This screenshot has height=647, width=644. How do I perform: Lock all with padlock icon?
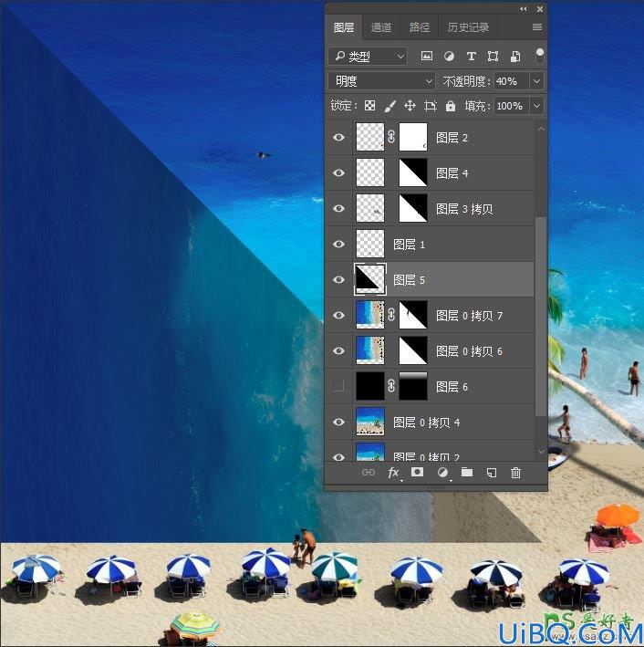[x=450, y=106]
